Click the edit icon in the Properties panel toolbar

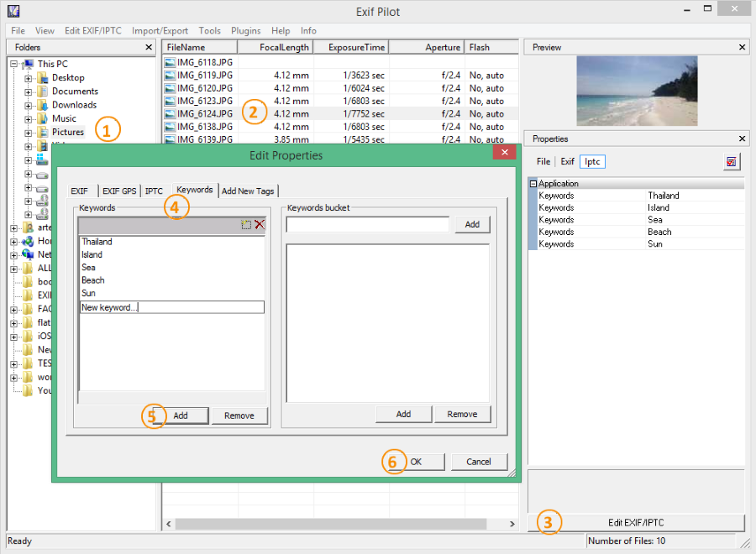click(732, 162)
